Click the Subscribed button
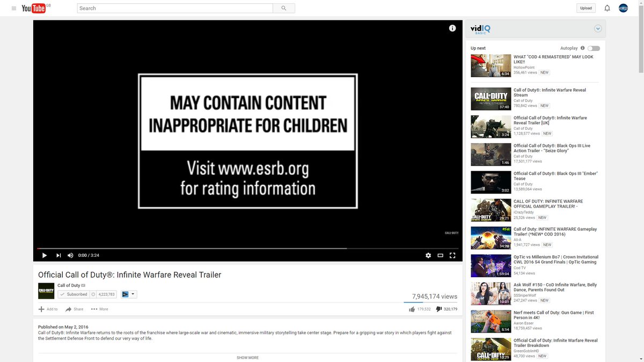 coord(73,294)
